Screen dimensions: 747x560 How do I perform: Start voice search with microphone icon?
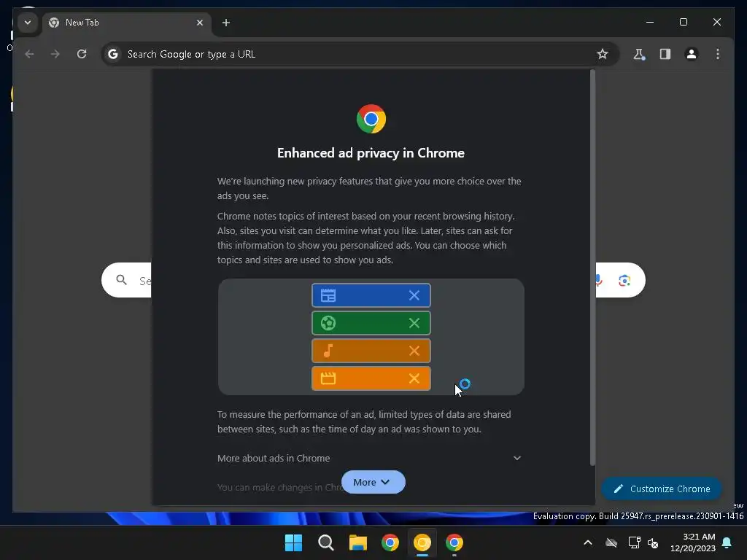click(x=598, y=281)
